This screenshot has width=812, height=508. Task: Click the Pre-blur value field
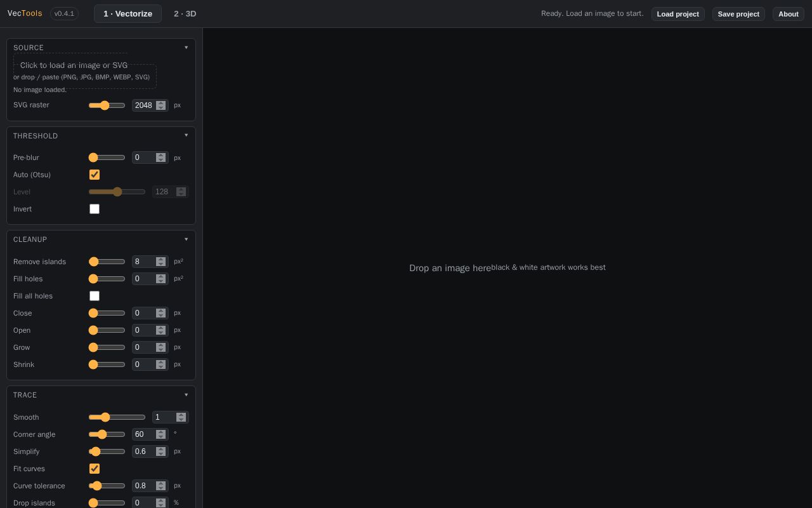coord(150,157)
